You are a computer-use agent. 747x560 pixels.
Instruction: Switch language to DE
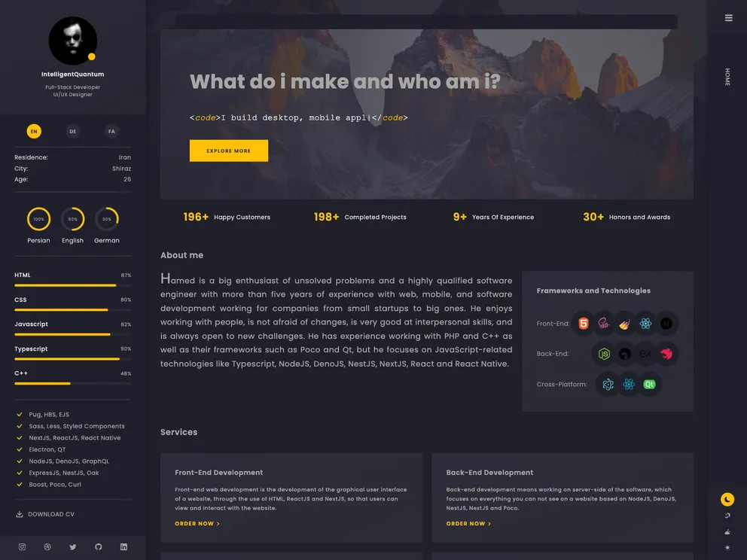click(x=73, y=132)
